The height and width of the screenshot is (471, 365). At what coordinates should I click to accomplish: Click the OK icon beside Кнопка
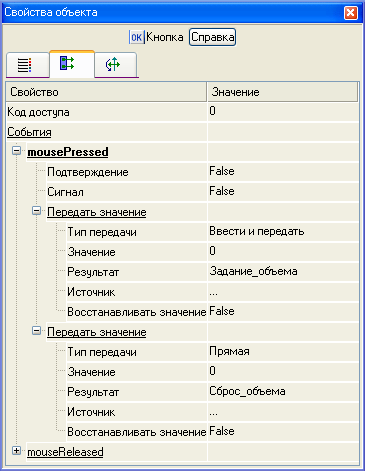136,37
